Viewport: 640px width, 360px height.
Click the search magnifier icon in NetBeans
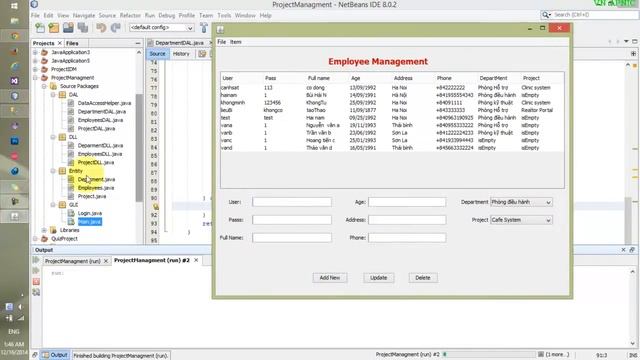point(546,15)
